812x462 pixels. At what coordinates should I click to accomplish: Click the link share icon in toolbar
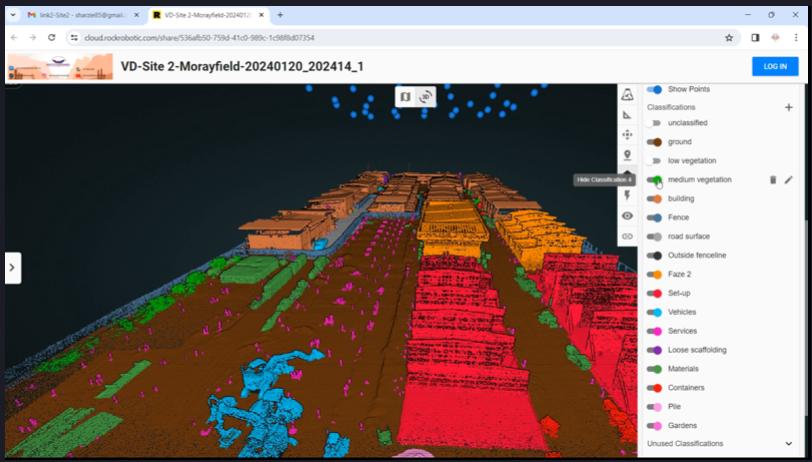(627, 236)
